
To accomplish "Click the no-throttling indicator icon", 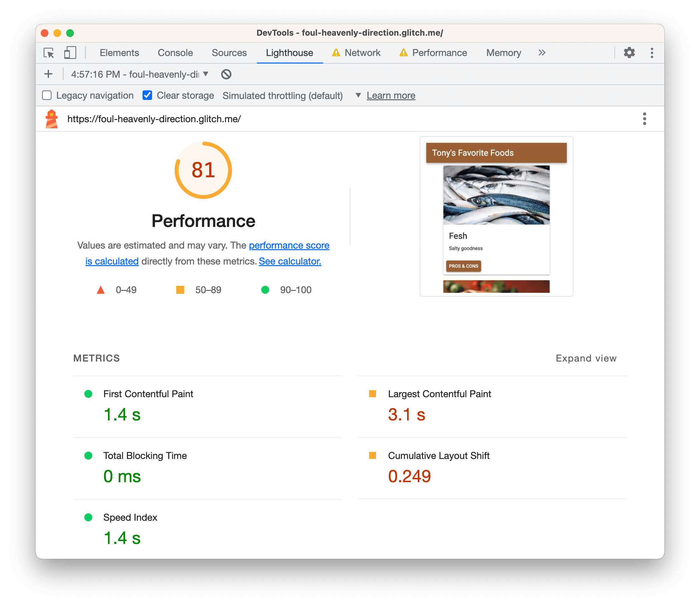I will pos(227,74).
